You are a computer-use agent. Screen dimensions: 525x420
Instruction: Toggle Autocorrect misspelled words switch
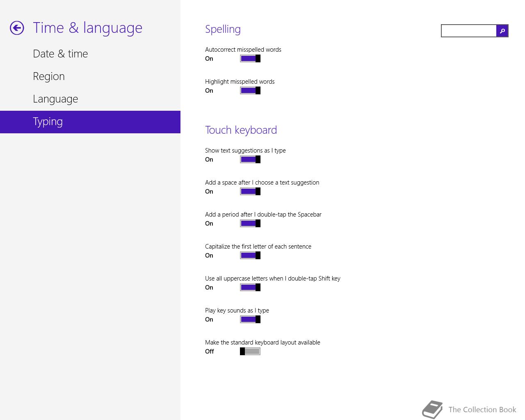click(250, 59)
